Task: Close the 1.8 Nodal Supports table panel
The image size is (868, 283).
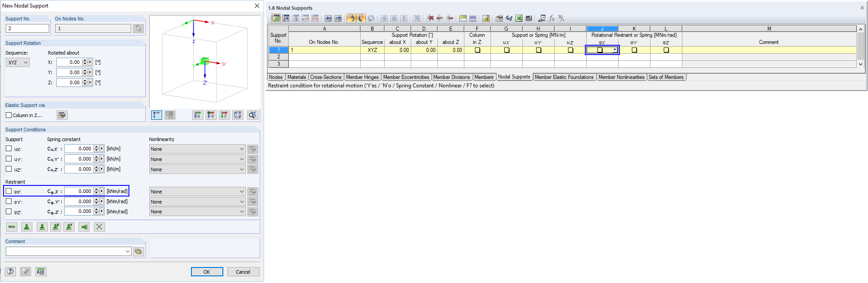Action: pyautogui.click(x=861, y=8)
